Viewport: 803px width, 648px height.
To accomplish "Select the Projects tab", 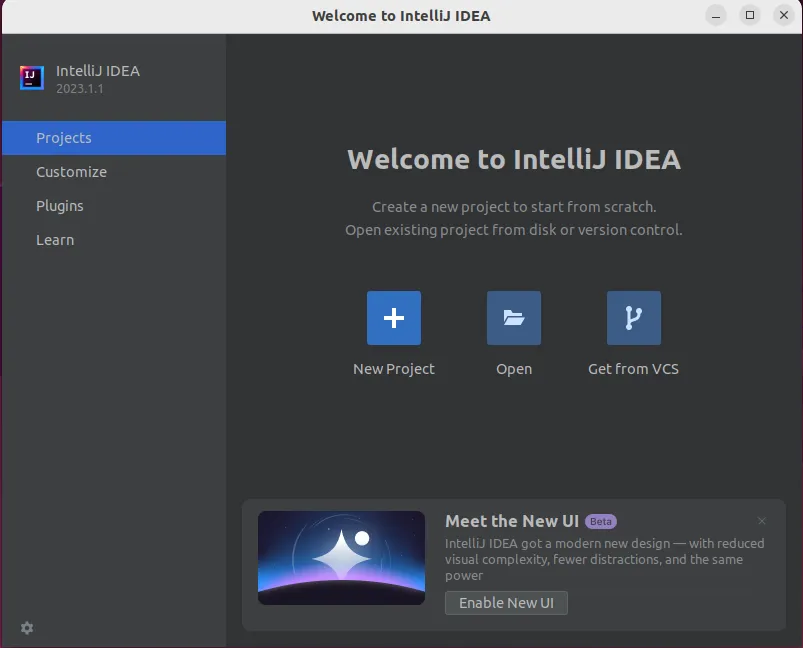I will (114, 138).
